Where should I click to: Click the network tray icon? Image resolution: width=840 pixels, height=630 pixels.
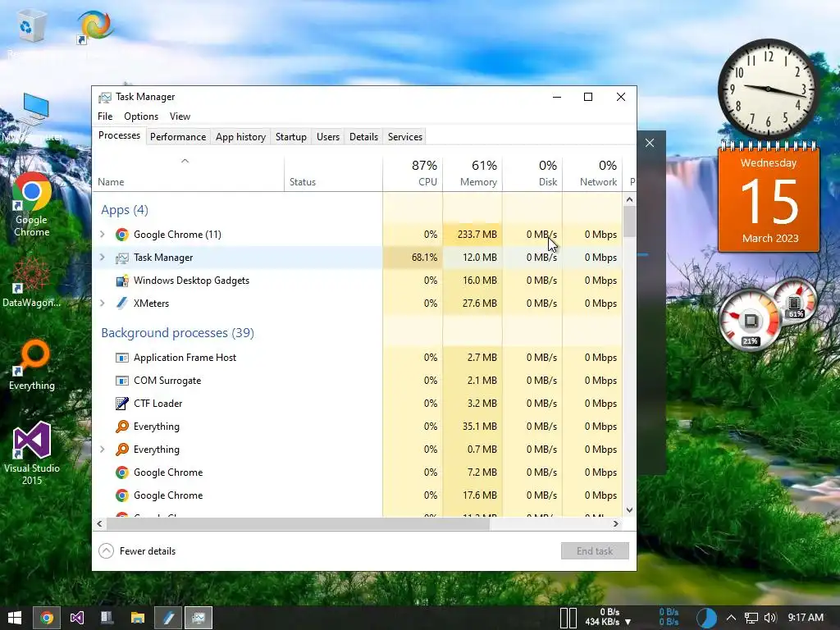(x=751, y=618)
